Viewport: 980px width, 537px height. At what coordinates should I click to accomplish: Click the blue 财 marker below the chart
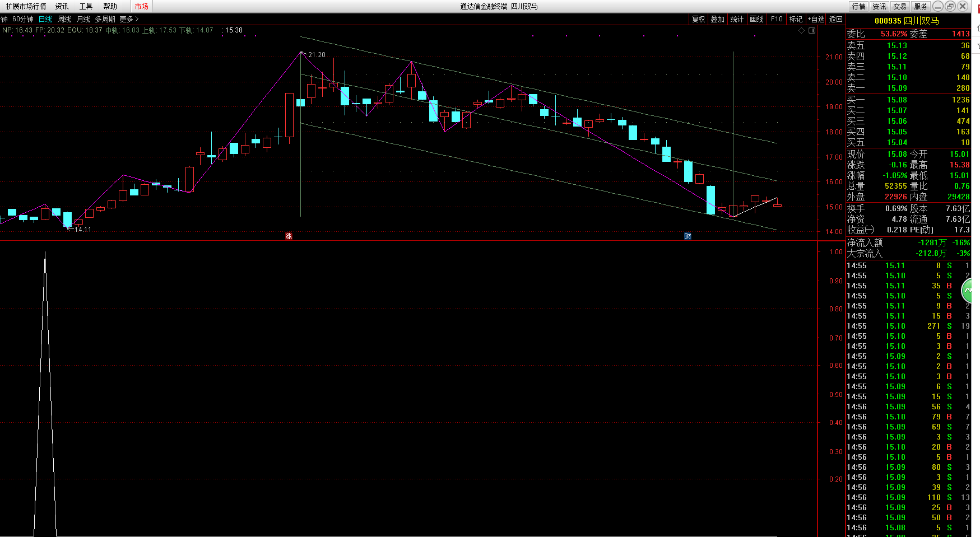[688, 236]
